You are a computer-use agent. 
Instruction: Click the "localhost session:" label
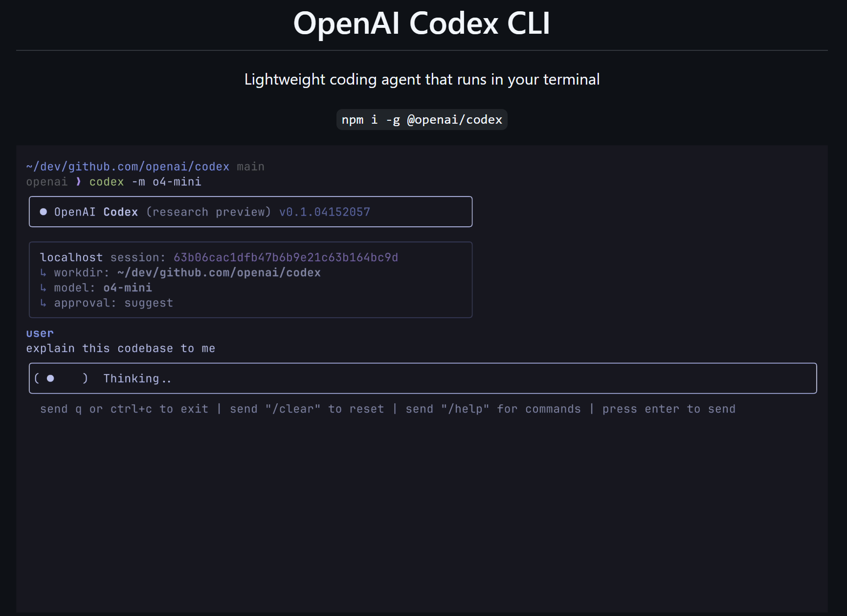[103, 257]
